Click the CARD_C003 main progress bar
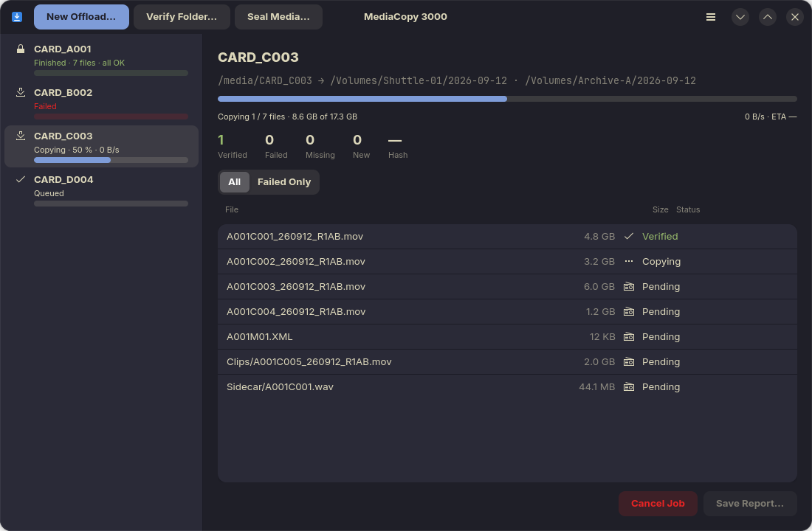Screen dimensions: 812x531 coord(507,99)
